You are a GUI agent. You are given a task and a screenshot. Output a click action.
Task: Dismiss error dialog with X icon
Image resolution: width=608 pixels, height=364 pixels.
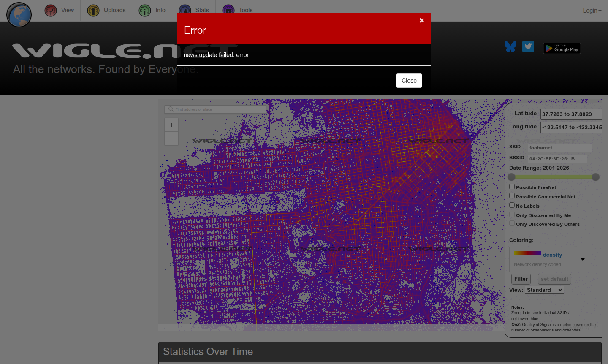421,20
